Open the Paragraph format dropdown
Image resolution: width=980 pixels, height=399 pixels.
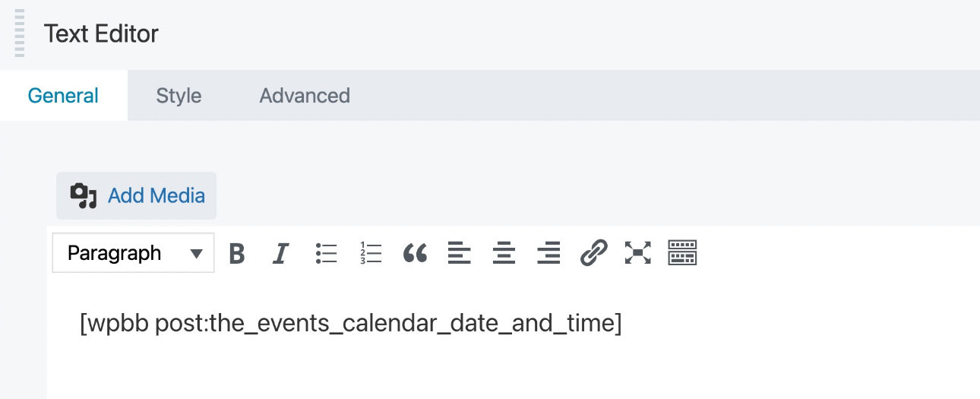[x=134, y=253]
